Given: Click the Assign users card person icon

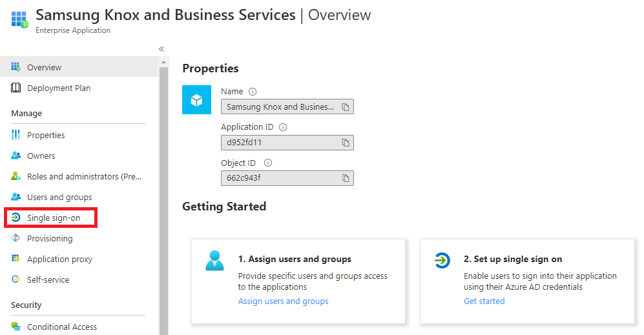Looking at the screenshot, I should coord(214,261).
